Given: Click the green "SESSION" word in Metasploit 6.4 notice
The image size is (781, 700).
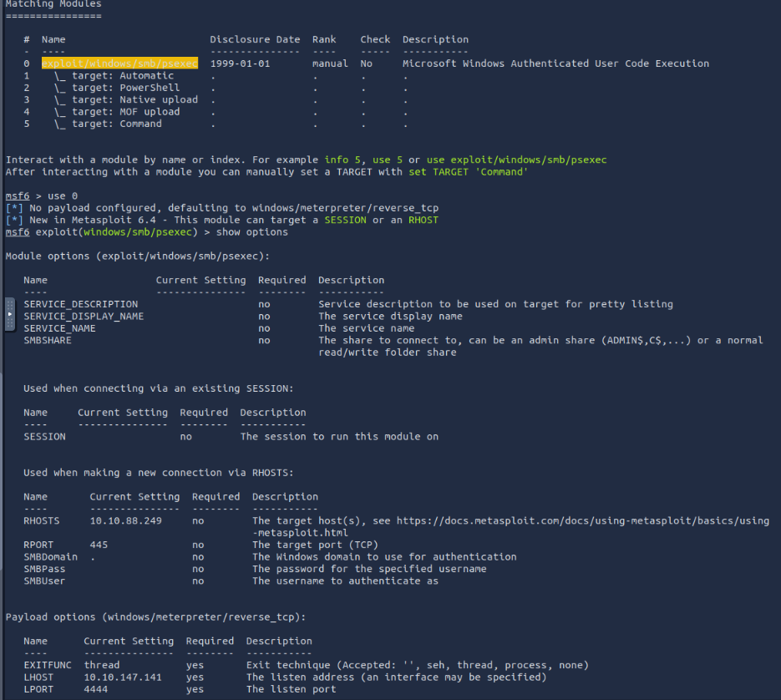Looking at the screenshot, I should 346,220.
